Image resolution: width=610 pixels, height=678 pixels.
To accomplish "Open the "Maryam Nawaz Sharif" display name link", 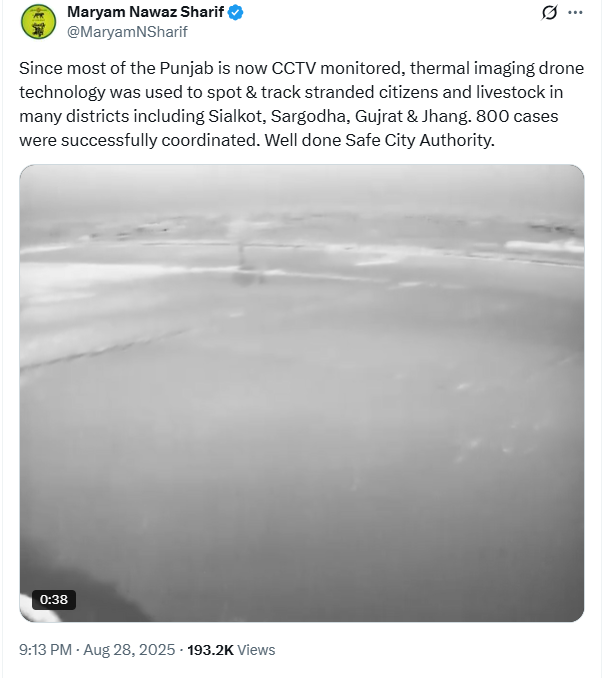I will 146,12.
